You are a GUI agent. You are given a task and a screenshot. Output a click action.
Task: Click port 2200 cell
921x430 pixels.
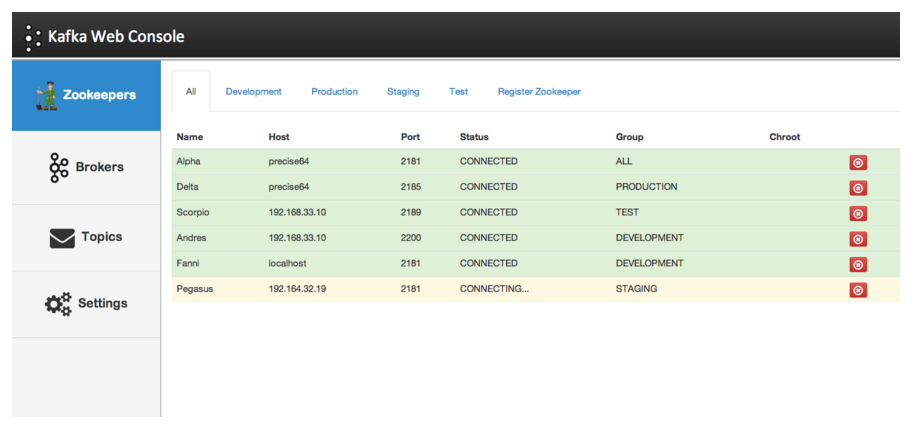[411, 238]
